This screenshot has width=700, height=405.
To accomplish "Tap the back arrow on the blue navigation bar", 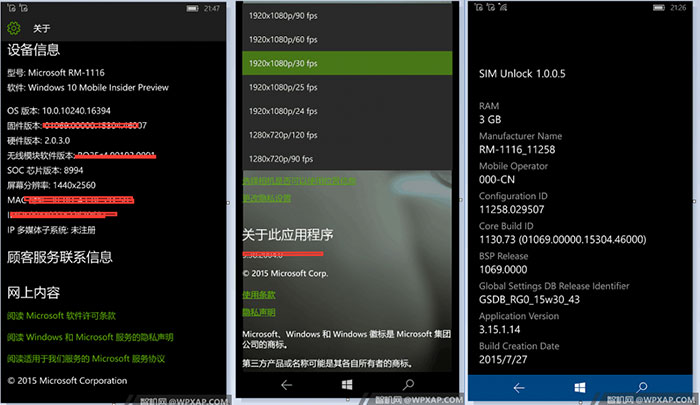I will point(519,388).
